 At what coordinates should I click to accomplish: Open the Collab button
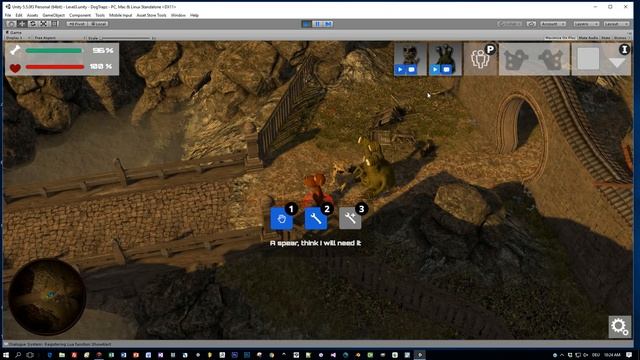[x=510, y=24]
